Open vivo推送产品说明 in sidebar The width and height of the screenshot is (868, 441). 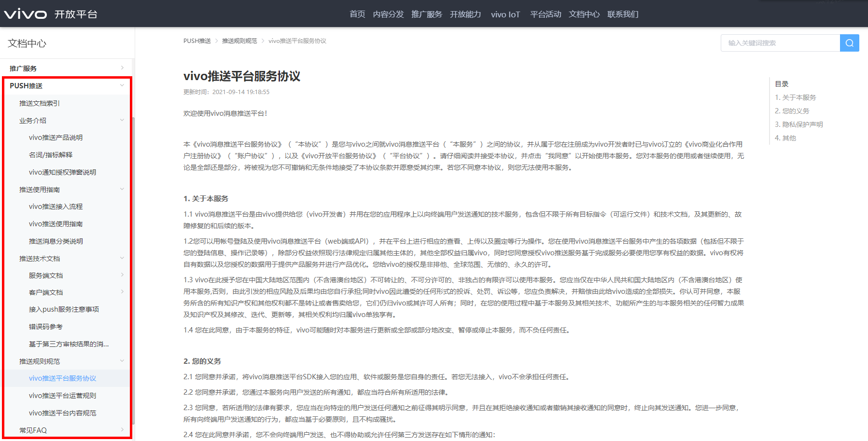tap(56, 138)
